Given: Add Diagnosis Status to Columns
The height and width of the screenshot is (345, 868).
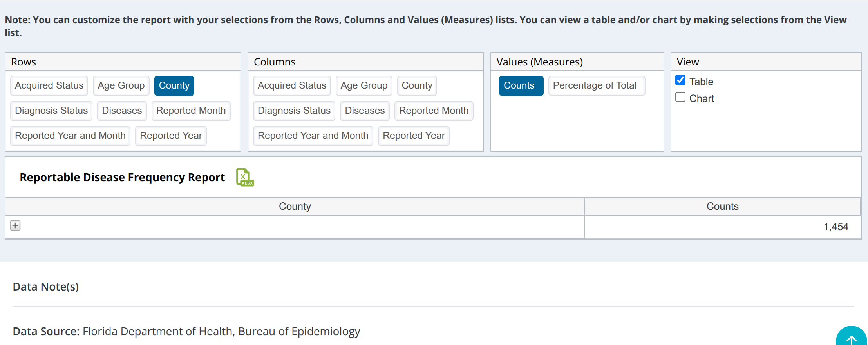Looking at the screenshot, I should click(294, 111).
